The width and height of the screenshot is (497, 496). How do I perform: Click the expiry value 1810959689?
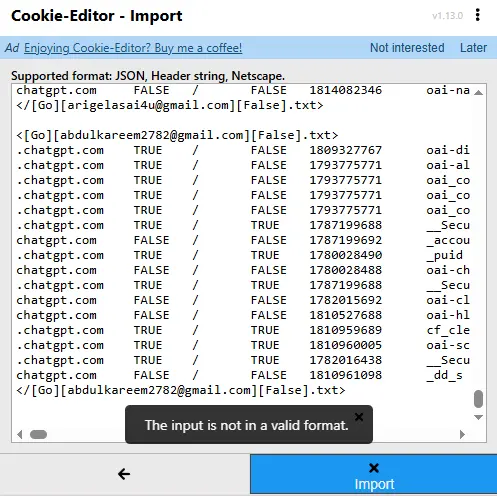click(346, 330)
